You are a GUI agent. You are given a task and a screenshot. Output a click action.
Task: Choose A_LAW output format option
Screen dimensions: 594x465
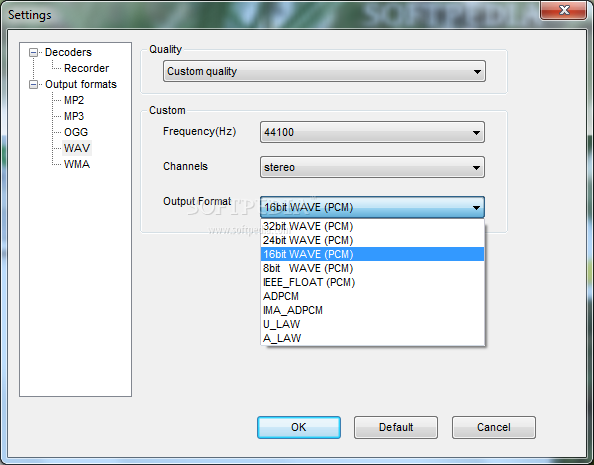pyautogui.click(x=372, y=338)
